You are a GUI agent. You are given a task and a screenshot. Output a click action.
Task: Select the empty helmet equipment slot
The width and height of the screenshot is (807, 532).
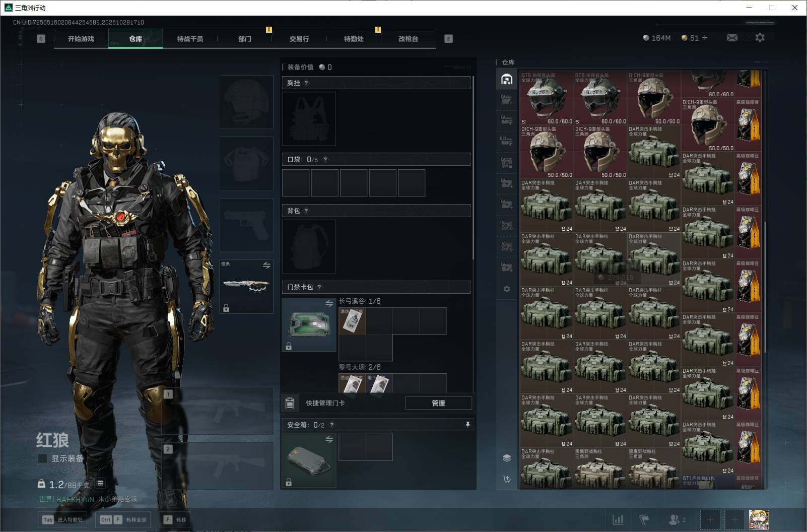coord(246,102)
